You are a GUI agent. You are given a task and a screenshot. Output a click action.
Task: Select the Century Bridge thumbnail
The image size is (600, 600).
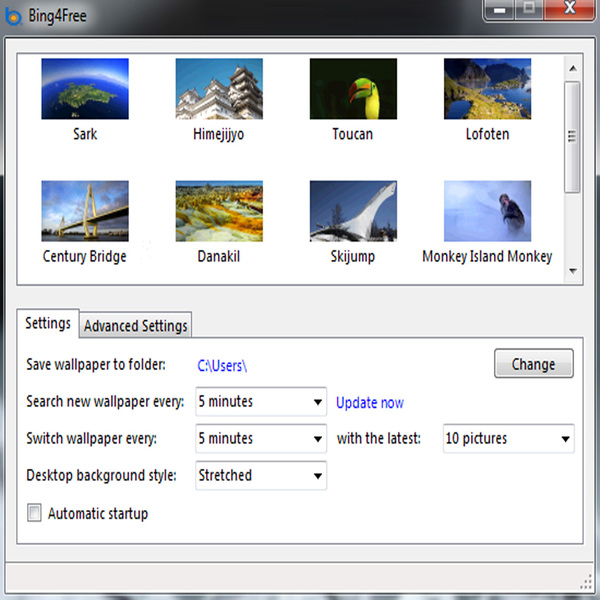click(85, 211)
